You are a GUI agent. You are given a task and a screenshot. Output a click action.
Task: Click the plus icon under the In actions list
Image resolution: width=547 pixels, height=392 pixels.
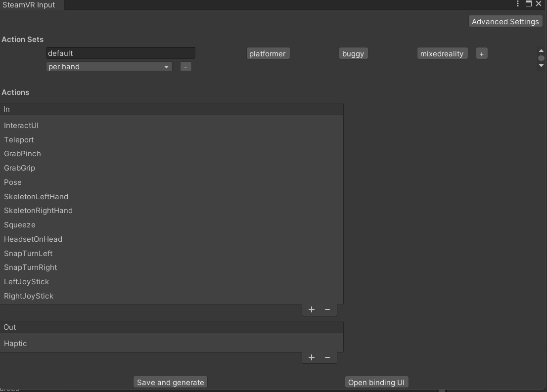pos(312,309)
